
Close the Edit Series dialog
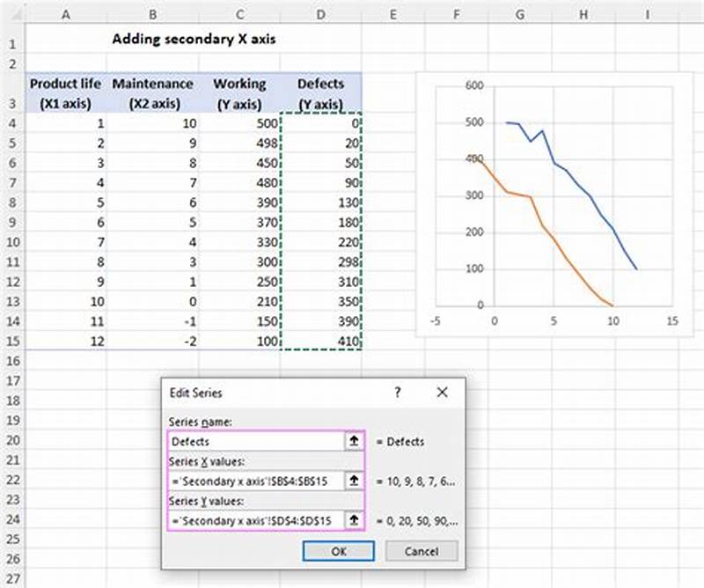(x=442, y=393)
